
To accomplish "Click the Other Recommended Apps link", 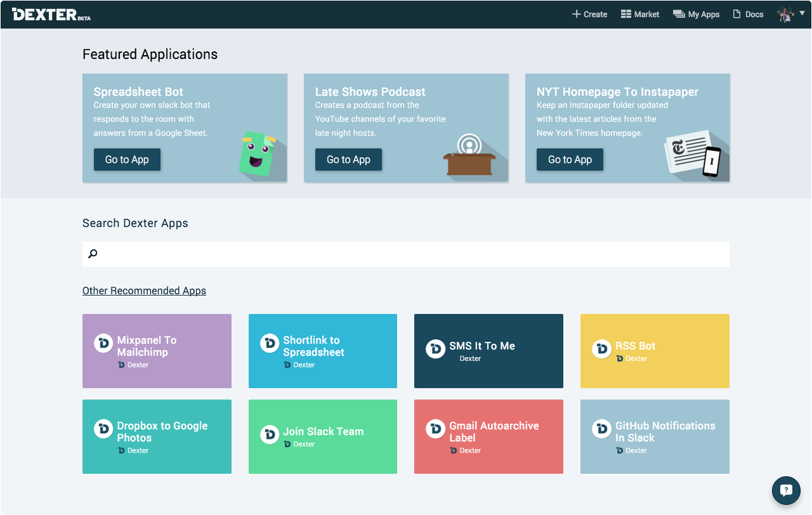I will click(144, 290).
